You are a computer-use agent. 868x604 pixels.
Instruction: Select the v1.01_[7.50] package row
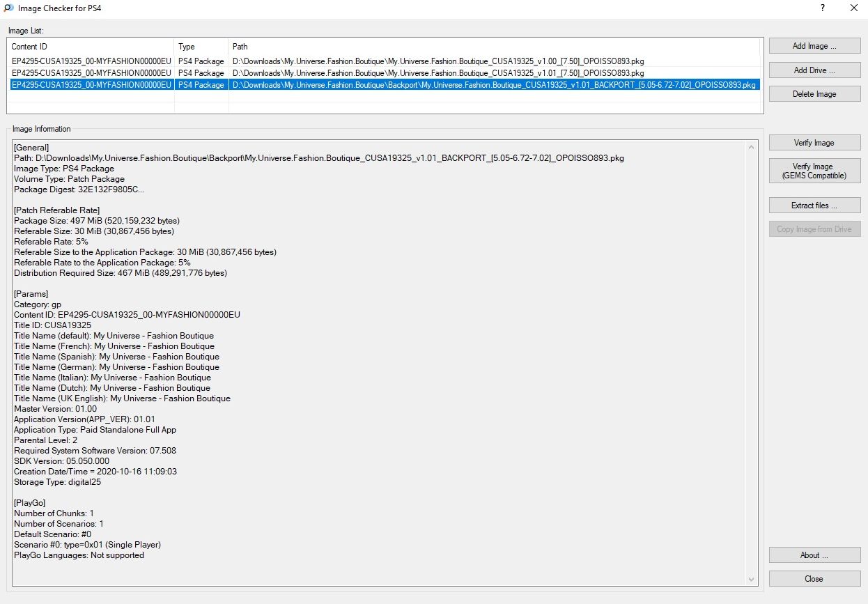(x=383, y=72)
